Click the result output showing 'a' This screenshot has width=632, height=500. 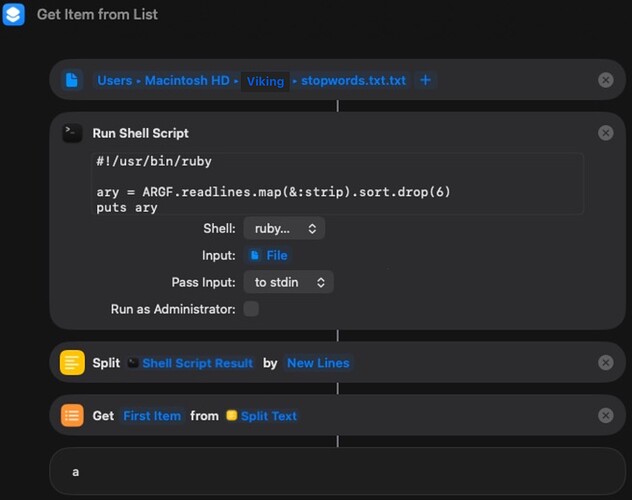[337, 471]
